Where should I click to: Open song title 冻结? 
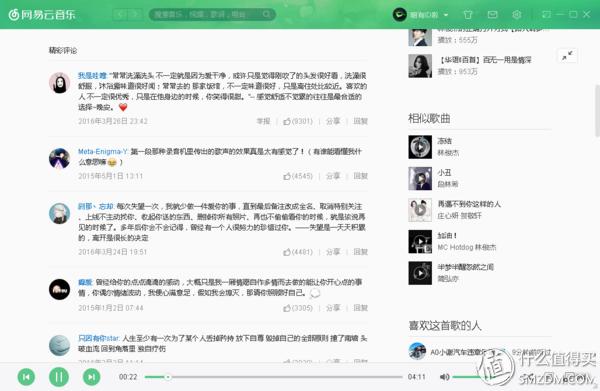[445, 141]
